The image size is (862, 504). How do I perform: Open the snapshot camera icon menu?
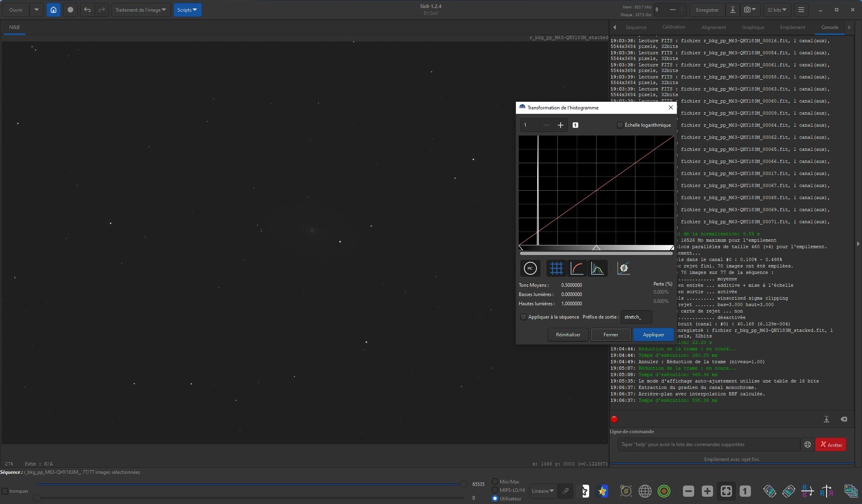click(x=750, y=10)
